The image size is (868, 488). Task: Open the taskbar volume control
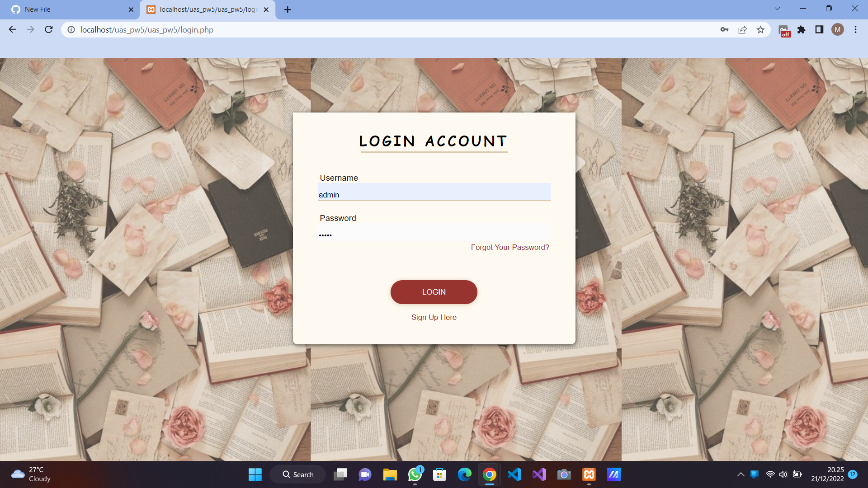[x=783, y=474]
